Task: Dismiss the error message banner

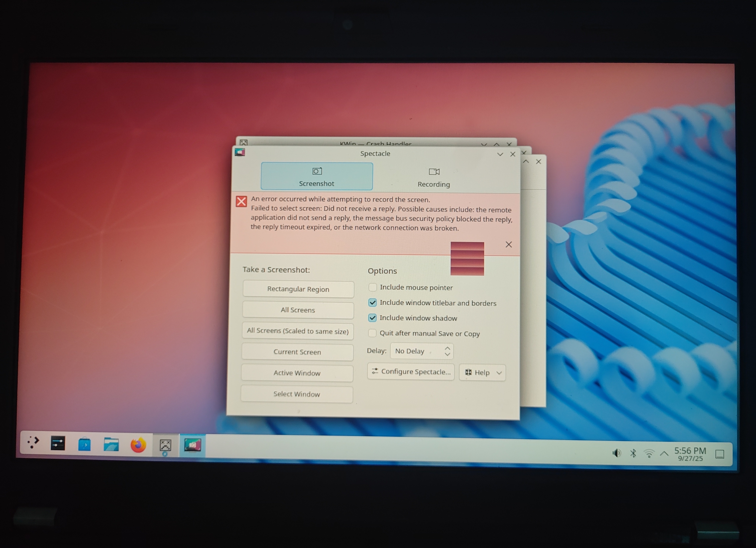Action: click(508, 244)
